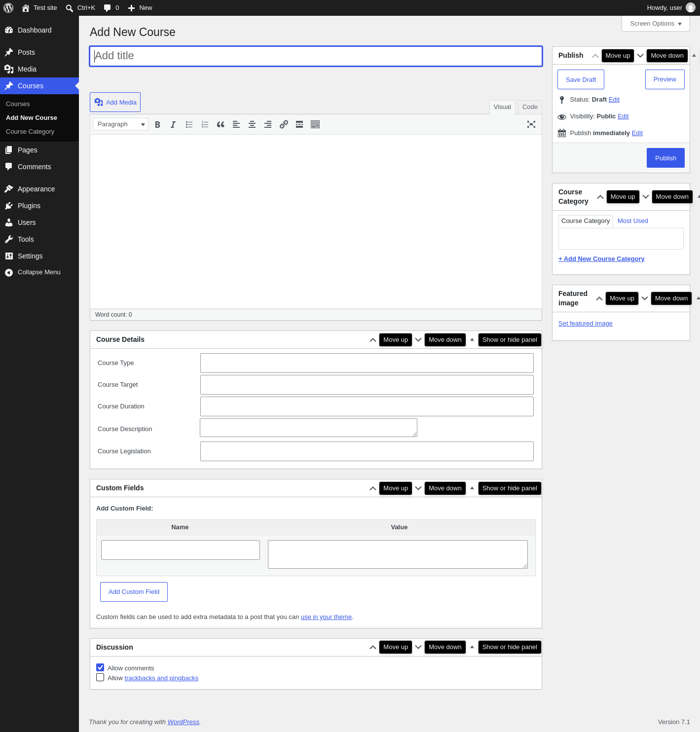Align text left in the editor
This screenshot has width=700, height=732.
[236, 125]
